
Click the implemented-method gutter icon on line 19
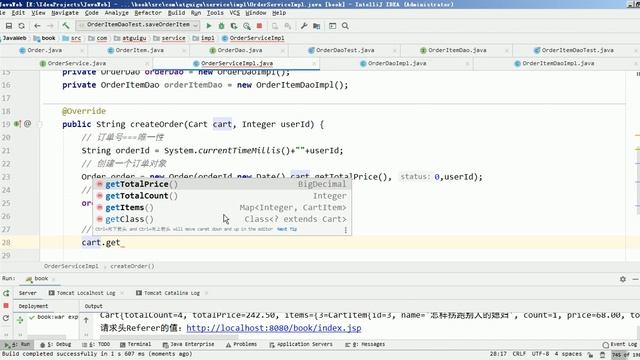pyautogui.click(x=17, y=124)
